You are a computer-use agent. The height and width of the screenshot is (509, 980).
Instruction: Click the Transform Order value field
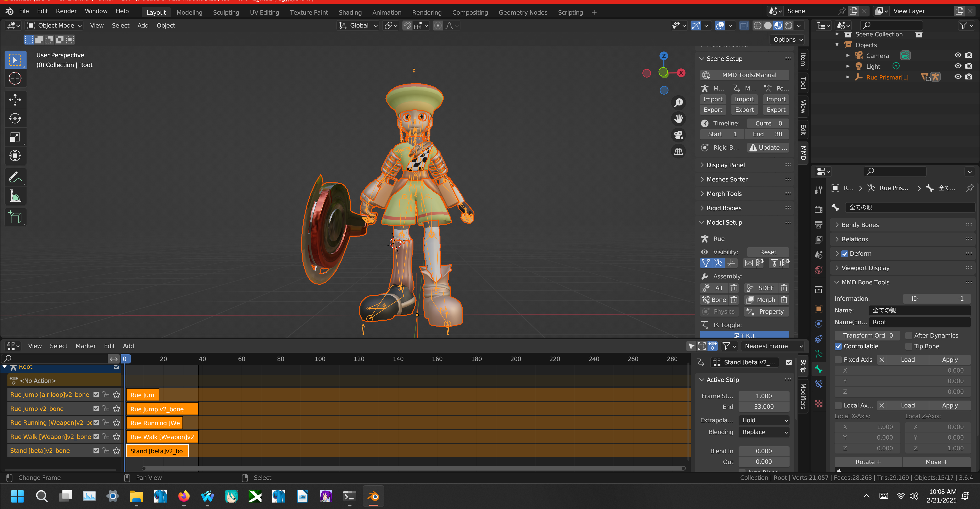coord(867,335)
